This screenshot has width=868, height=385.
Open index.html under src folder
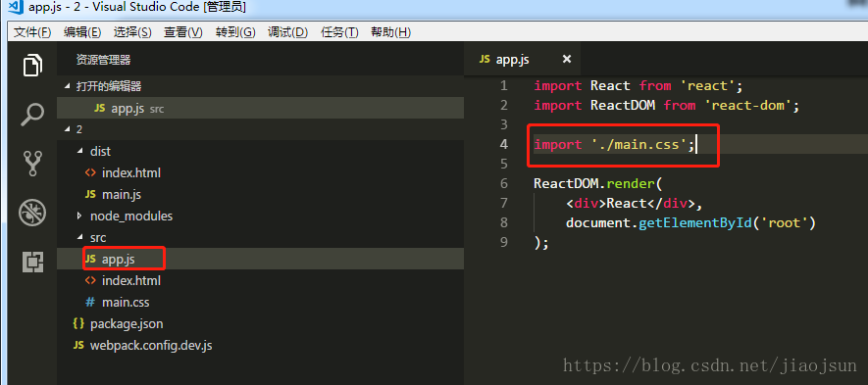[x=260, y=280]
